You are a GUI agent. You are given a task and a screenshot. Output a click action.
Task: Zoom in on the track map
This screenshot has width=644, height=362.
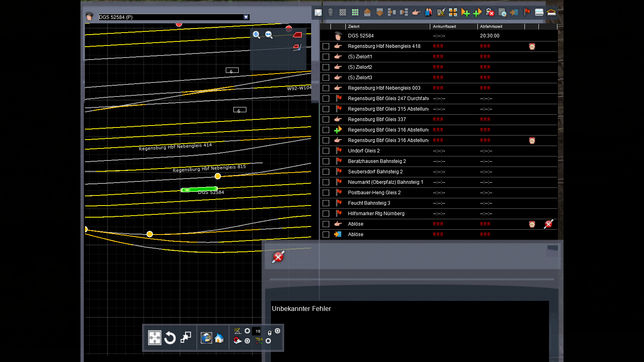click(256, 35)
